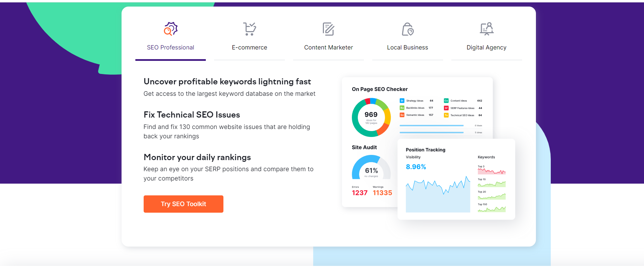Click the Top 100 keywords sparkline
Viewport: 644px width, 268px height.
pos(492,209)
